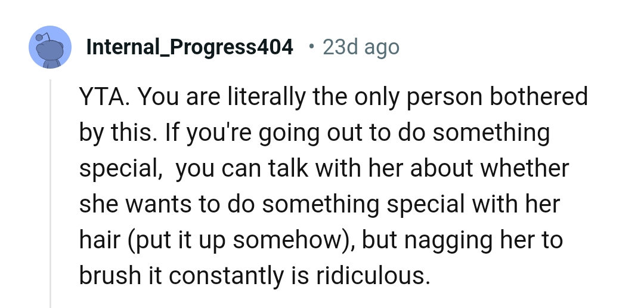Click the word "hair" starting the fifth line

97,241
